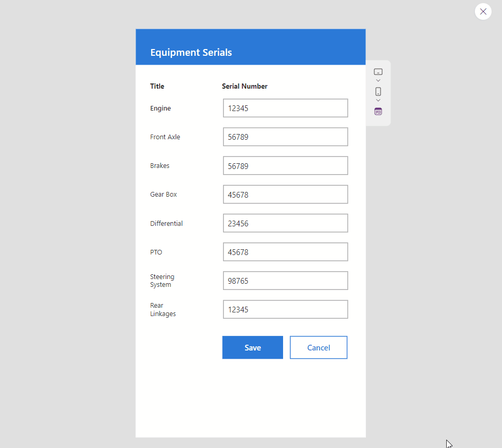The height and width of the screenshot is (448, 502).
Task: Select the phone preview icon
Action: [378, 91]
